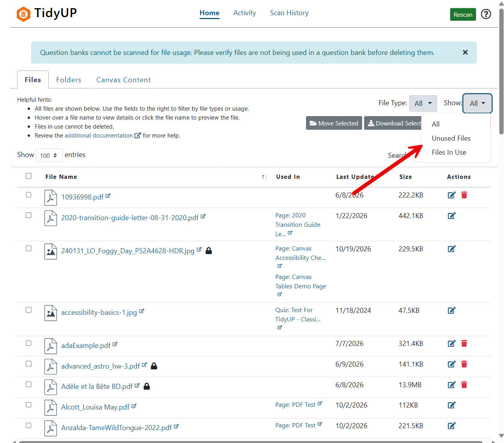
Task: Preview Alcott_Louisa May.pdf file
Action: pos(95,407)
